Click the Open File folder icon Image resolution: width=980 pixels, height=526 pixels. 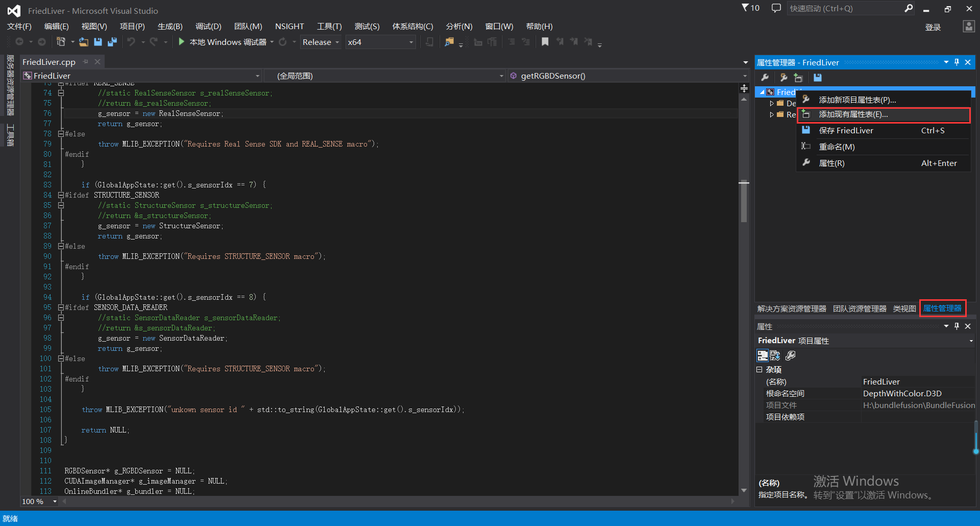click(x=84, y=42)
